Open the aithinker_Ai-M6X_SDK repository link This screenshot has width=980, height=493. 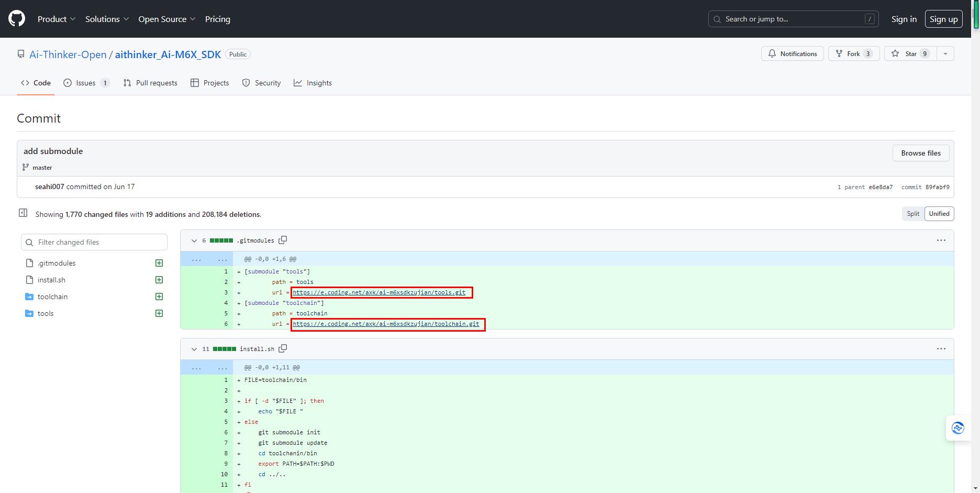(x=168, y=54)
